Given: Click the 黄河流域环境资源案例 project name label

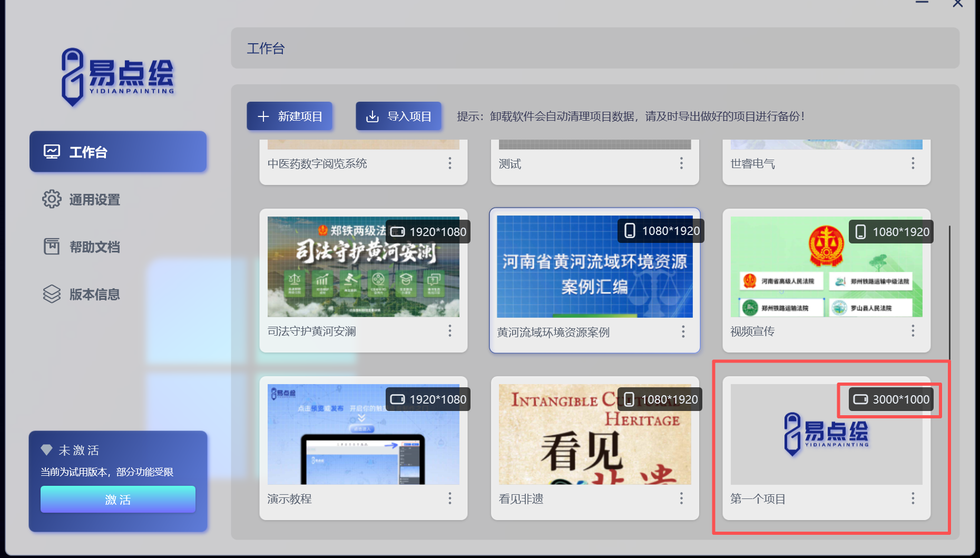Looking at the screenshot, I should pyautogui.click(x=553, y=332).
